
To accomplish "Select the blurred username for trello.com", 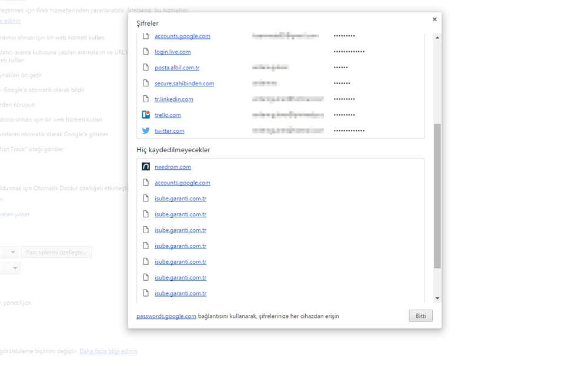I will [288, 115].
